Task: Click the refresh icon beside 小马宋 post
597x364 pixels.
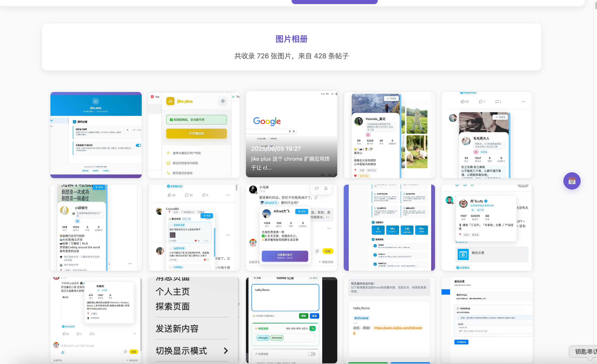Action: 316,188
